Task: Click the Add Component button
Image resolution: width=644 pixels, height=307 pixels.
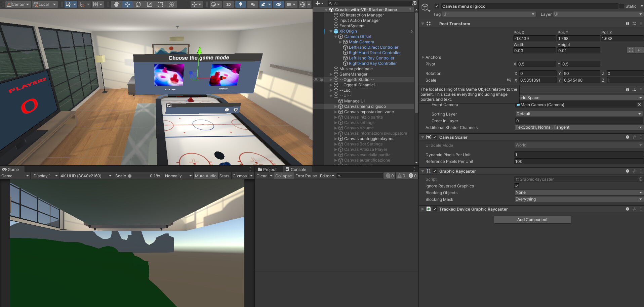Action: 532,219
